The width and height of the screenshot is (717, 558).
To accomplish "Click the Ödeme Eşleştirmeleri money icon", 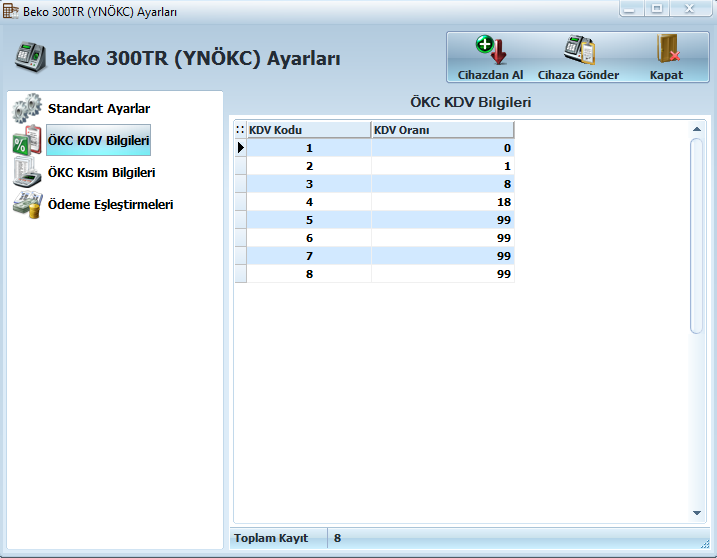I will [27, 204].
